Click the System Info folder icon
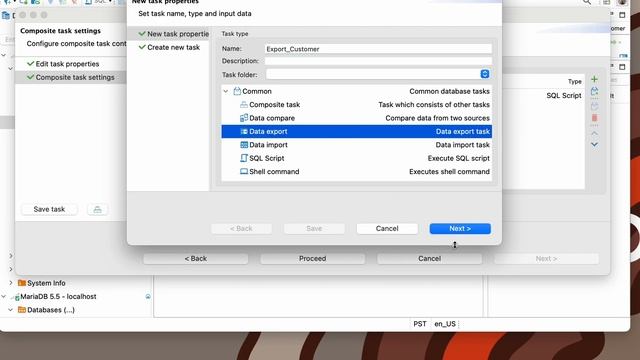 point(22,283)
